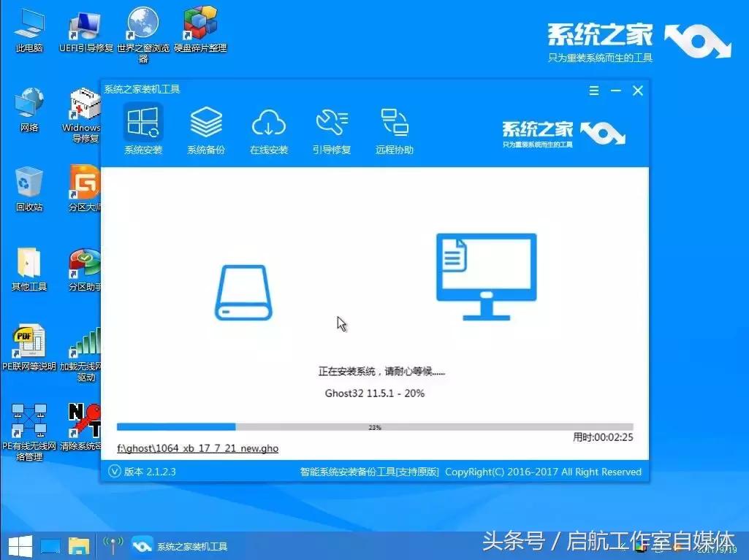749x560 pixels.
Task: Click the wireless signal icon in the taskbar
Action: [x=113, y=545]
